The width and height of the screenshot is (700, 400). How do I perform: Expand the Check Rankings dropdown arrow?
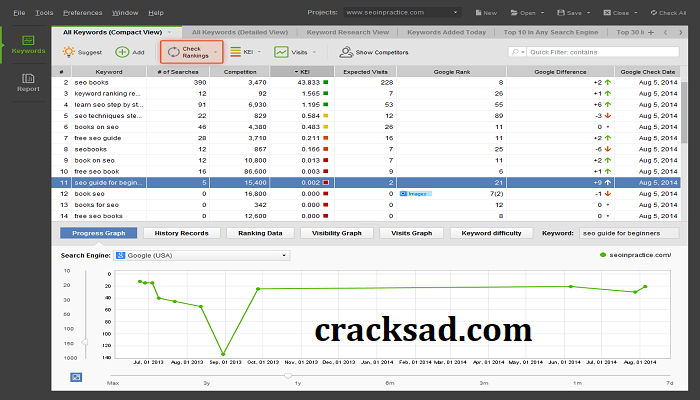[x=216, y=52]
